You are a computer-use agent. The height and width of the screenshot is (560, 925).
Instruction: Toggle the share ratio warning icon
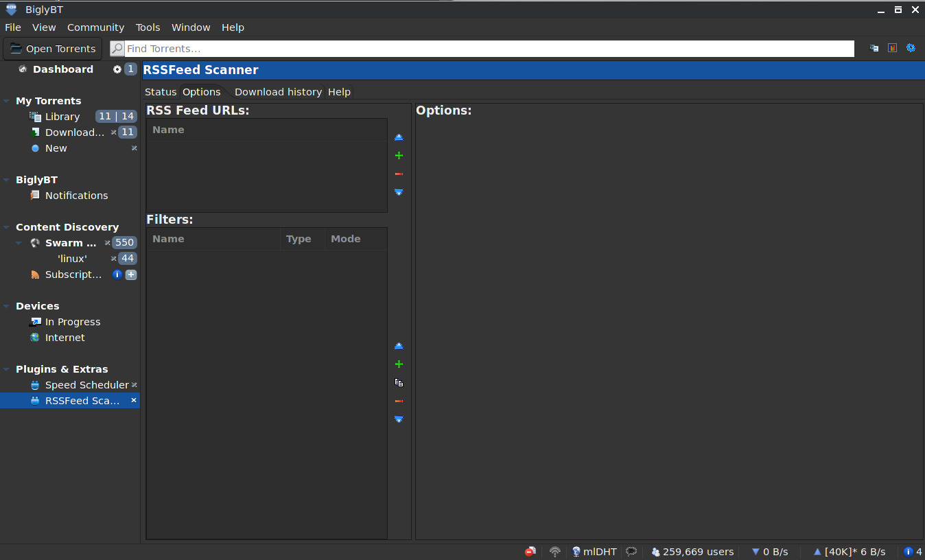pyautogui.click(x=530, y=551)
